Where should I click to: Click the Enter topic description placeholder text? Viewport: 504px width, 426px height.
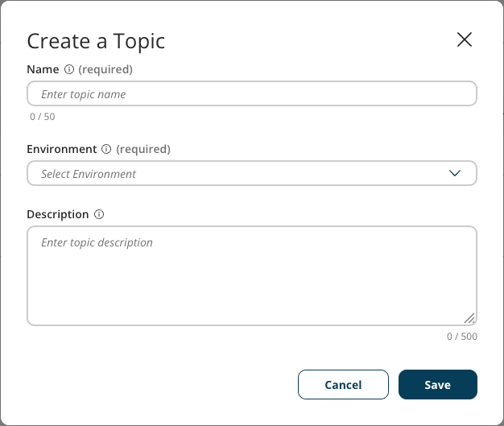97,242
